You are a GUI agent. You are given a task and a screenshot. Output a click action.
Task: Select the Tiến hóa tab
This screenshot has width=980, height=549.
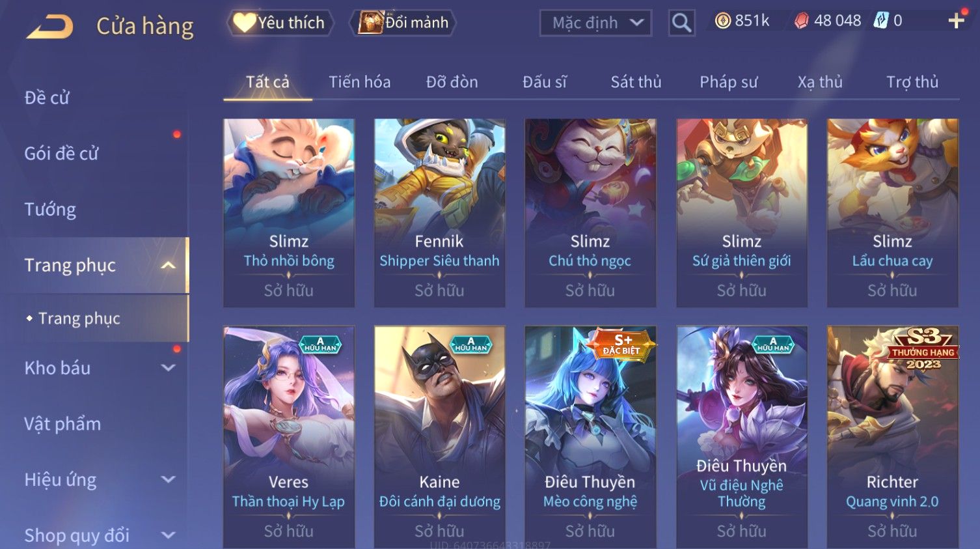(359, 82)
